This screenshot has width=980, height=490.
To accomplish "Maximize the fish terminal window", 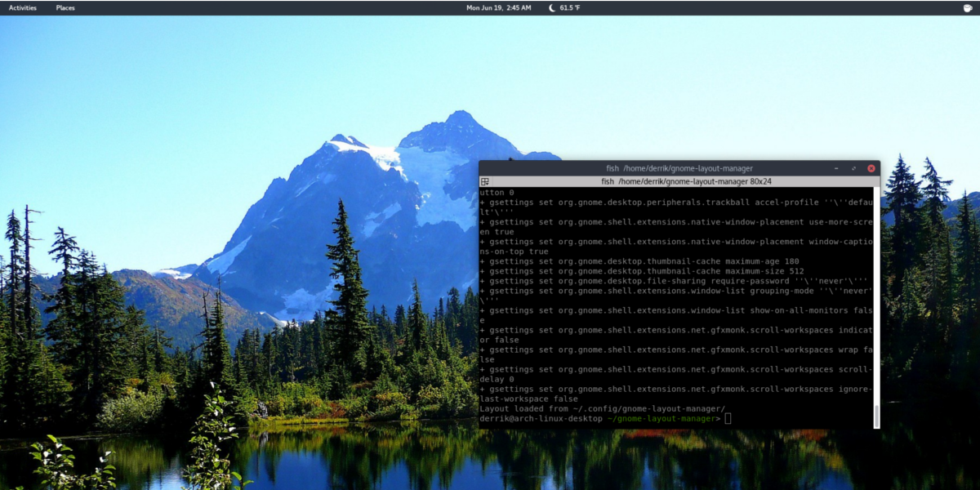I will tap(854, 168).
